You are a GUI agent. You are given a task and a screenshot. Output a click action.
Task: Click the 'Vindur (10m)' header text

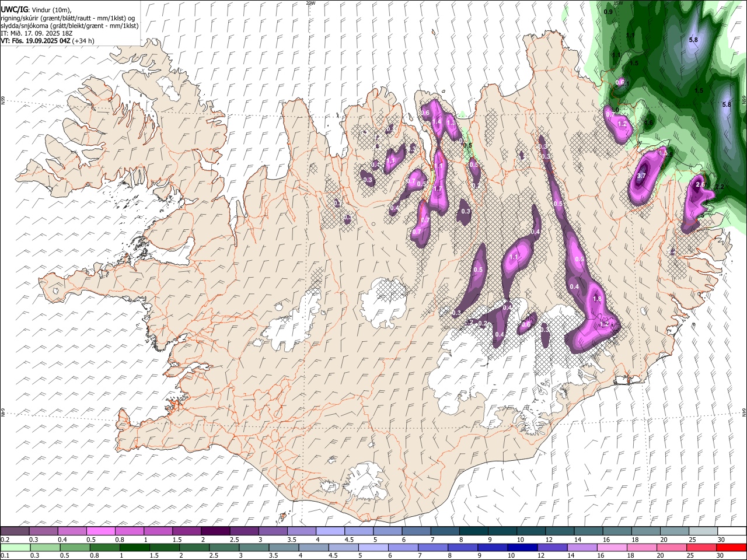tap(51, 9)
